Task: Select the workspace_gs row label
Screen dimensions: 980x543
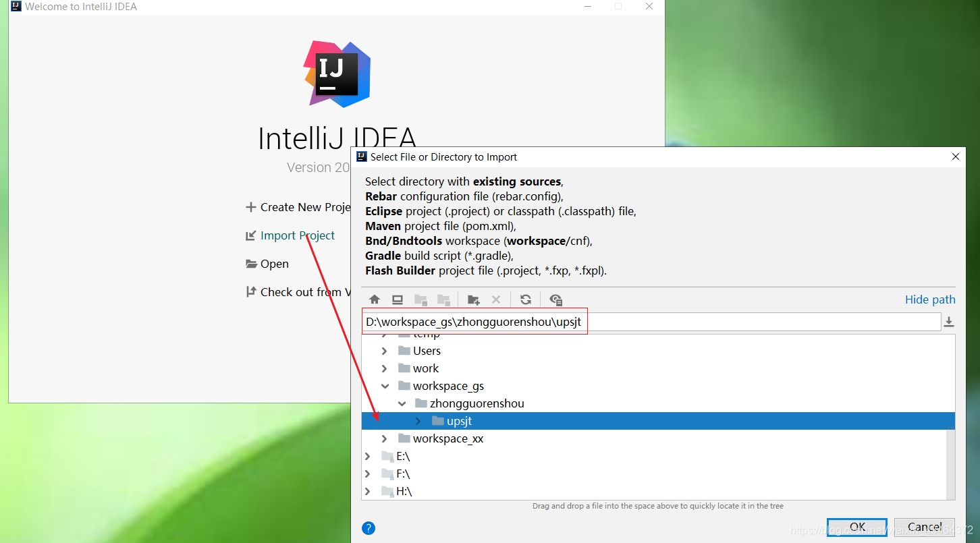Action: (x=448, y=386)
